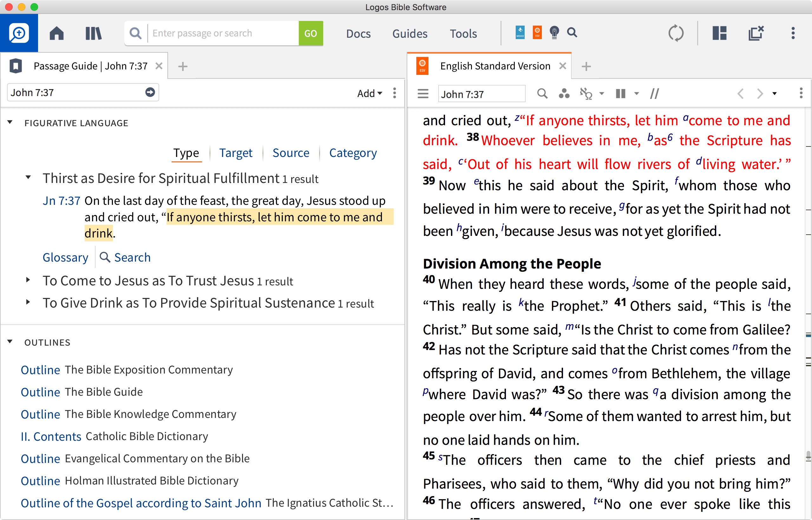This screenshot has width=812, height=520.
Task: Click the Division Among the People heading
Action: [512, 264]
